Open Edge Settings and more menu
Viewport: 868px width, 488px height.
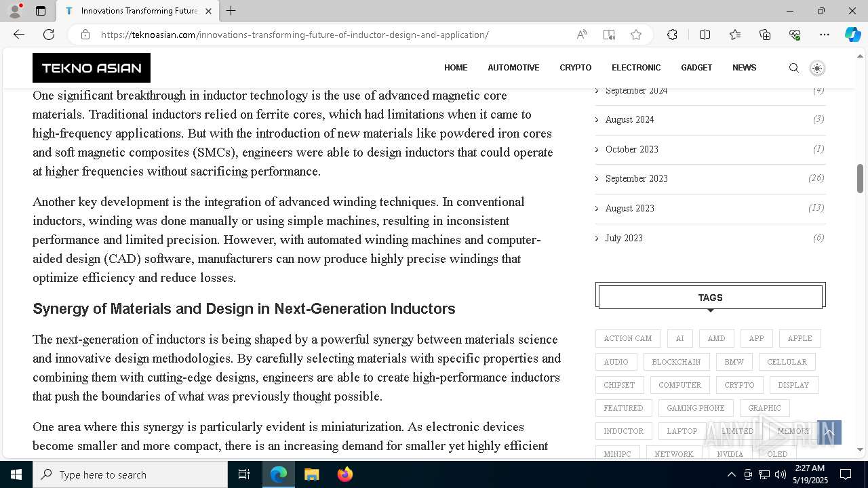point(825,35)
